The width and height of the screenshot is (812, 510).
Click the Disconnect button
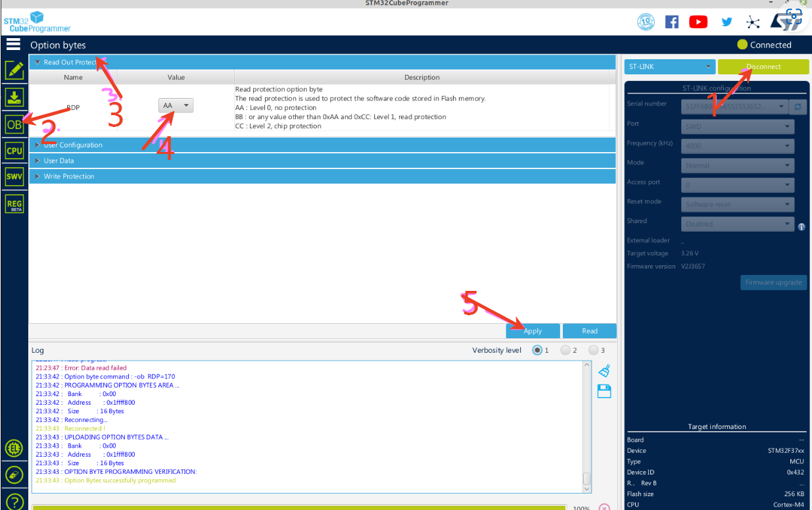pos(763,66)
